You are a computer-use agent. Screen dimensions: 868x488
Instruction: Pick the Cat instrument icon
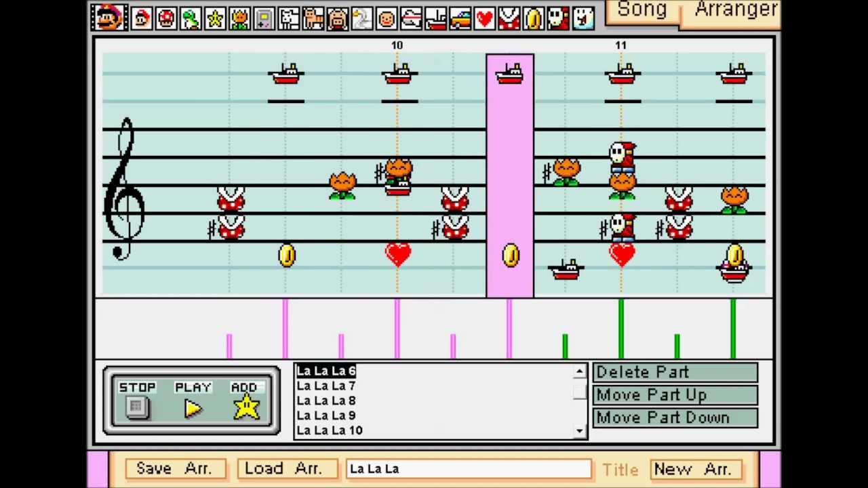click(x=313, y=18)
